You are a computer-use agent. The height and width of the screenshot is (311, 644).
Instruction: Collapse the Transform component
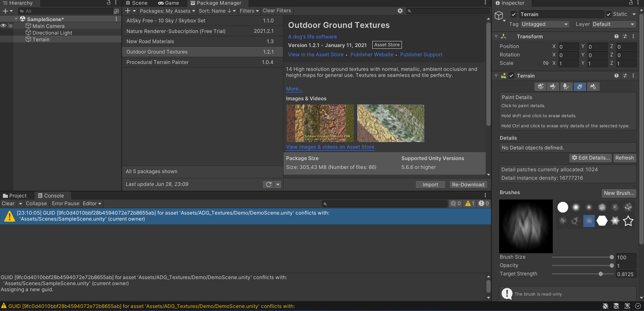tap(496, 36)
